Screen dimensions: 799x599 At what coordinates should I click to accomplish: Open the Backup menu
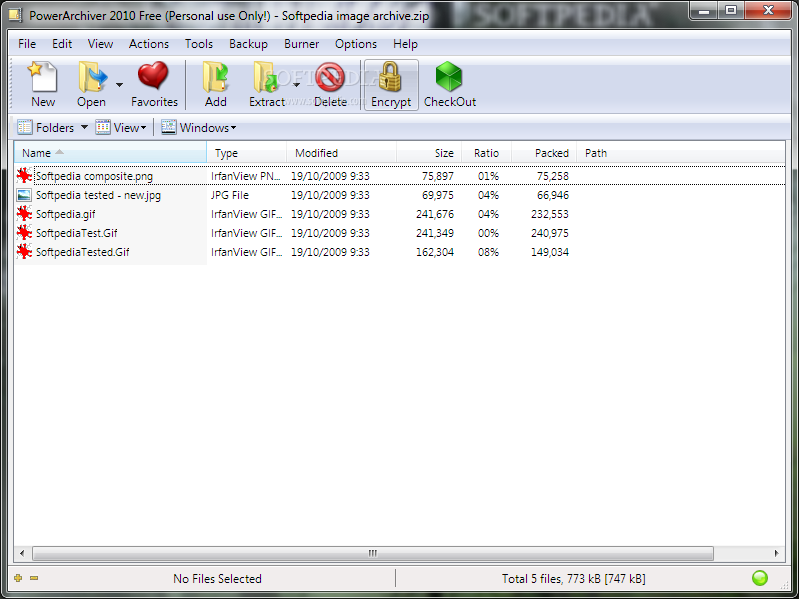248,44
